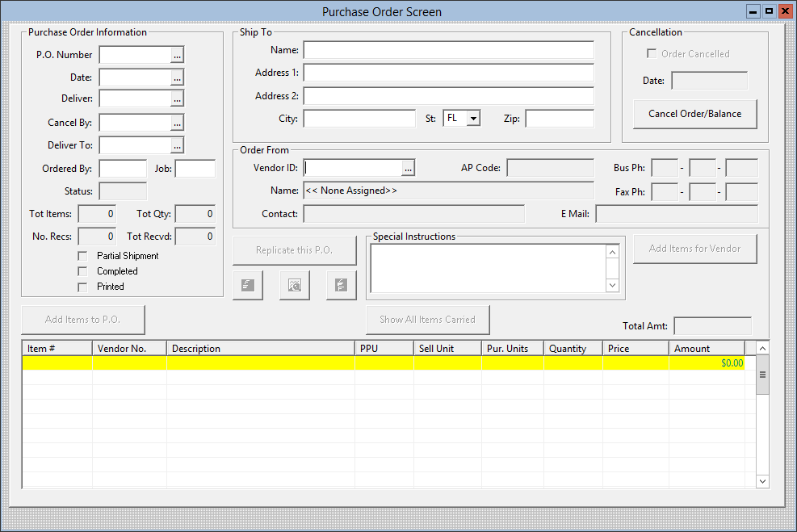
Task: Open the Cancel By ellipsis button
Action: coord(177,123)
